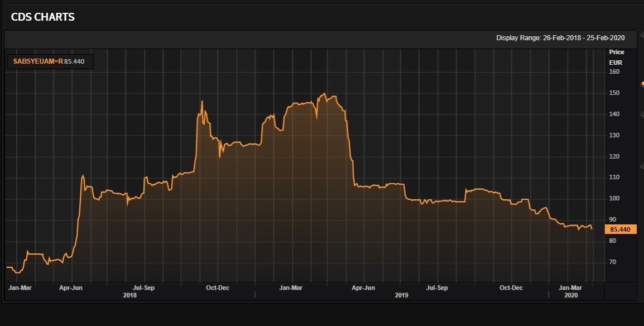Viewport: 644px width, 326px height.
Task: Select the 85.440 value in the legend box
Action: (74, 61)
